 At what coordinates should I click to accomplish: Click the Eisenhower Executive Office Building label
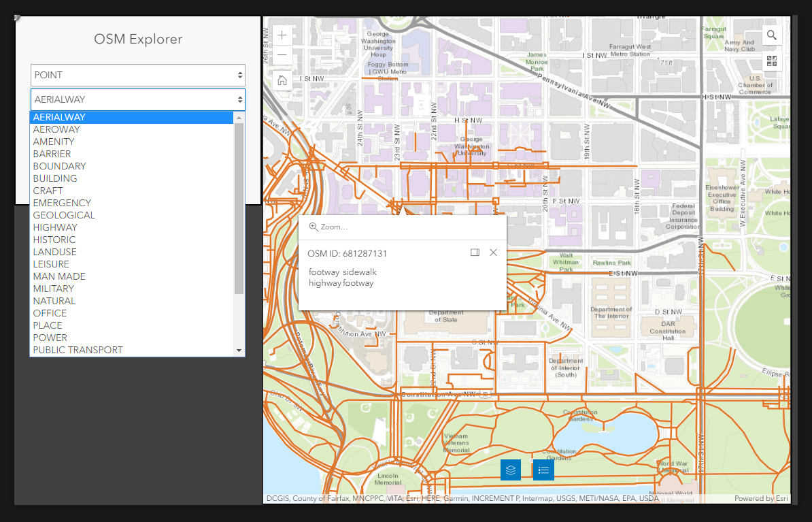click(722, 198)
